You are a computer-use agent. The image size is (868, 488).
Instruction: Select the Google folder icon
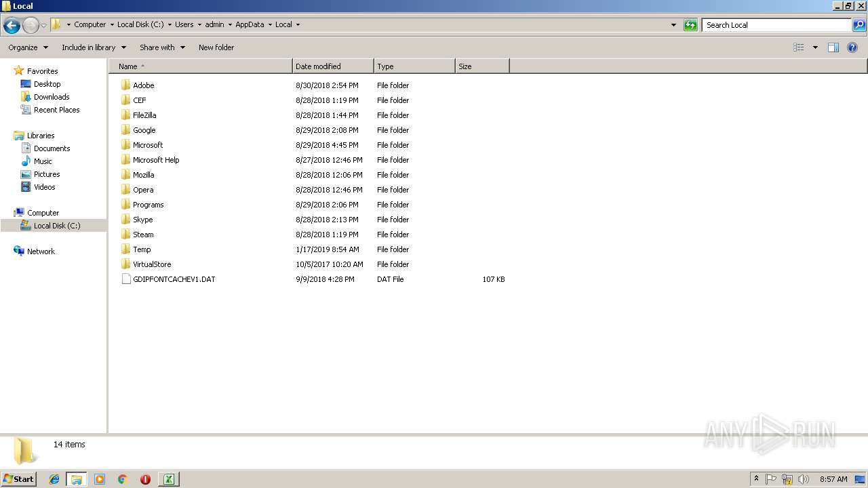pos(125,130)
